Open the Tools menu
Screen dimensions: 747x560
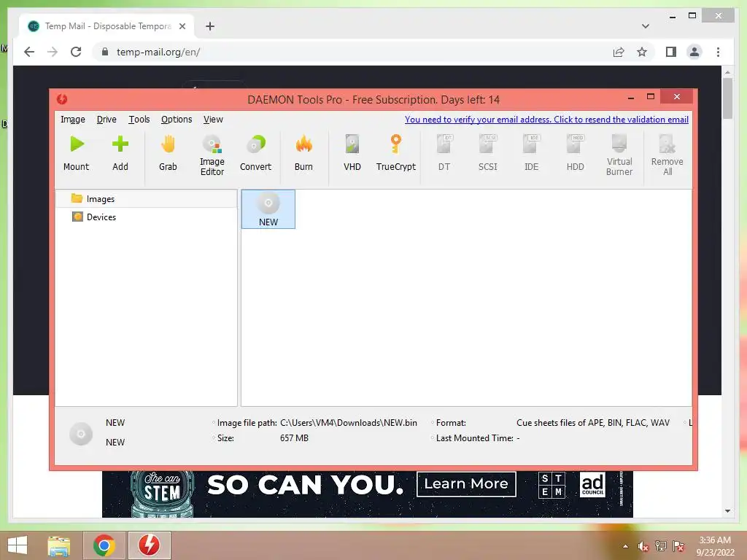pos(139,120)
